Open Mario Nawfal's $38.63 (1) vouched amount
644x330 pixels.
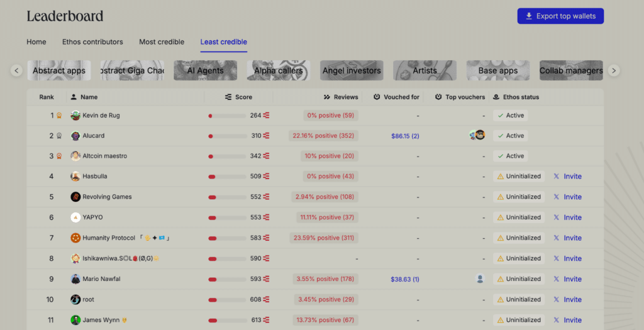pos(405,279)
